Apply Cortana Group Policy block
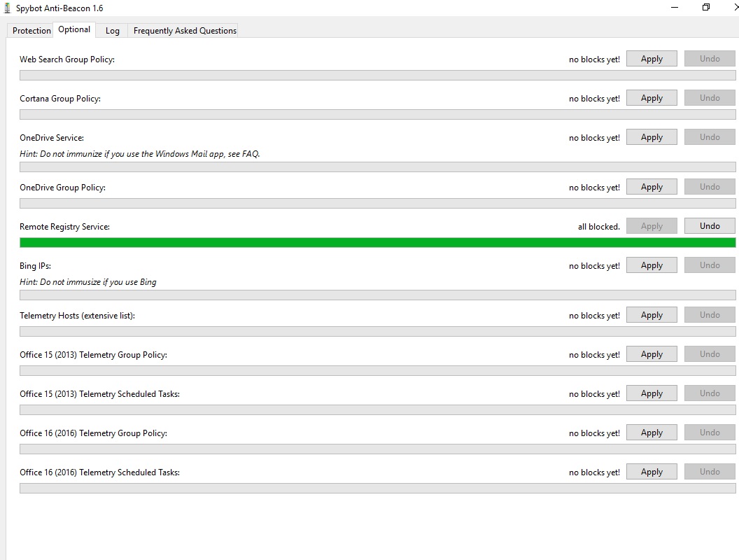Image resolution: width=739 pixels, height=560 pixels. point(652,98)
